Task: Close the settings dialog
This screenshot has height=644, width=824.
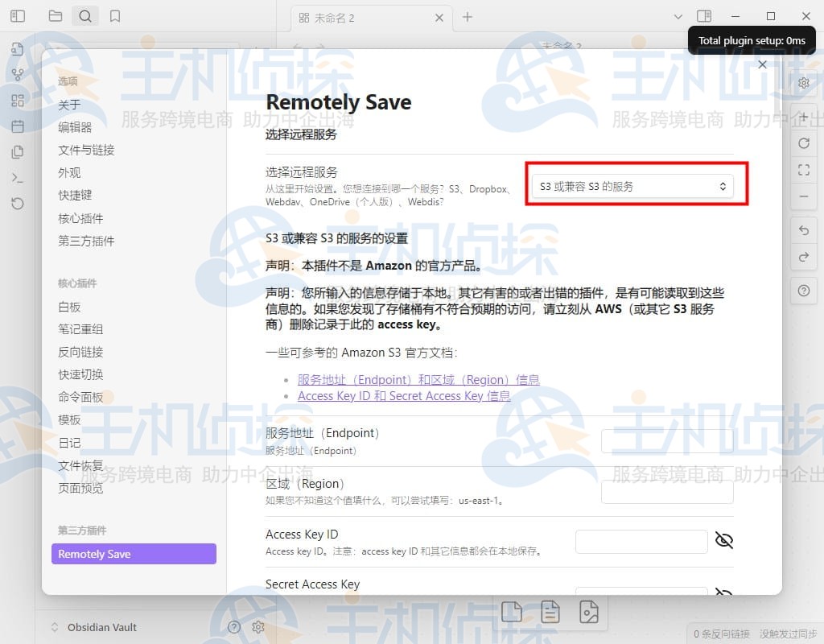Action: [763, 64]
